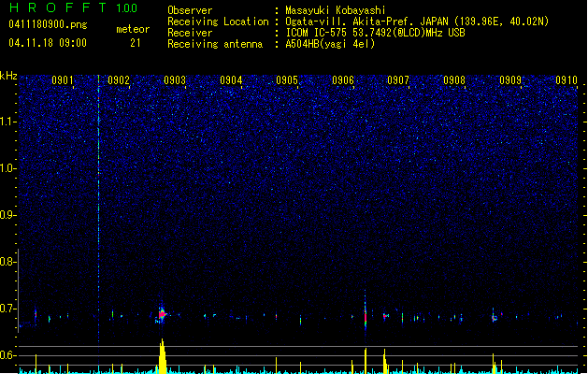The height and width of the screenshot is (374, 588).
Task: Click the kHz axis unit label
Action: click(8, 76)
